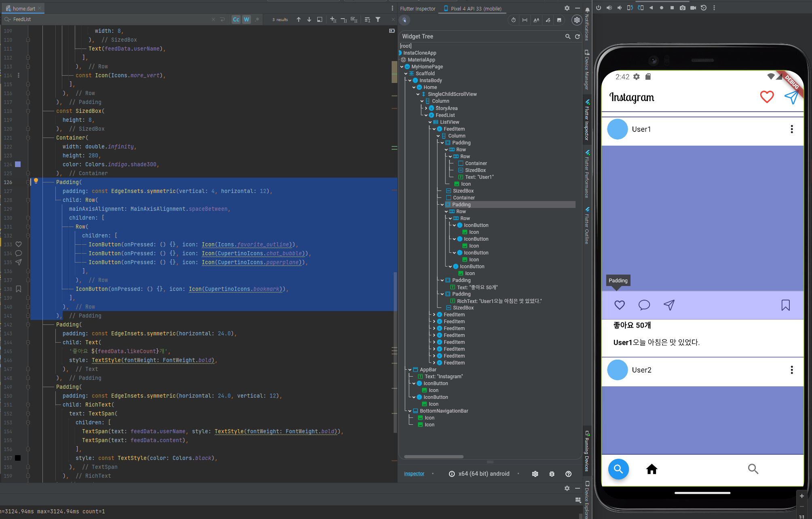Refresh the Widget Tree

point(578,36)
